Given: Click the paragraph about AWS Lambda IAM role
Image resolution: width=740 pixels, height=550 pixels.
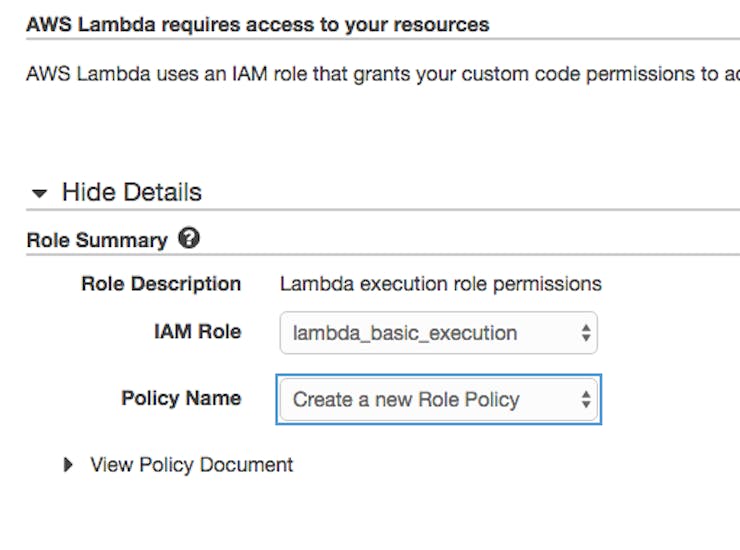Looking at the screenshot, I should (383, 74).
